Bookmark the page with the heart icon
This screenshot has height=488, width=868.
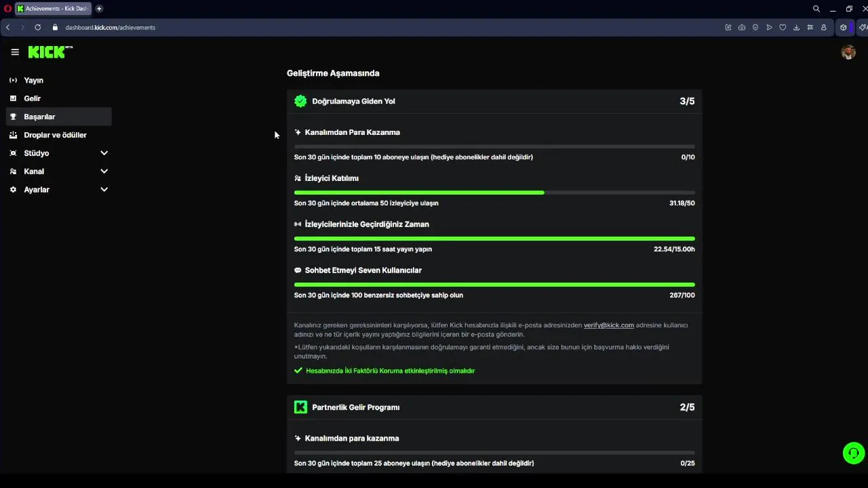[x=783, y=28]
